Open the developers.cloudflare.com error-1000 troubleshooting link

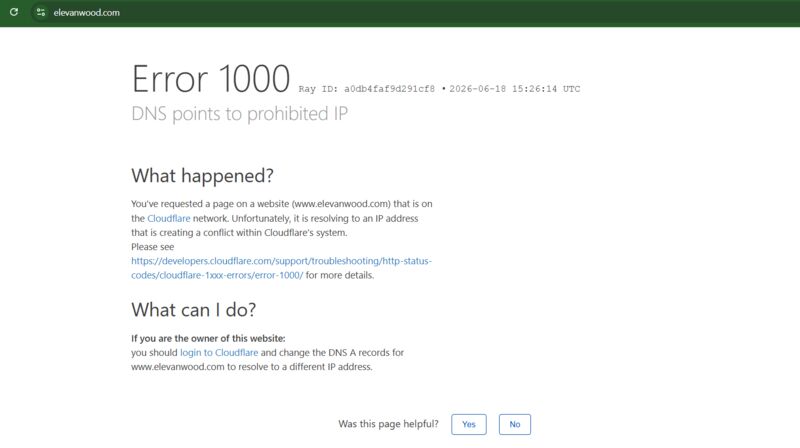click(281, 268)
